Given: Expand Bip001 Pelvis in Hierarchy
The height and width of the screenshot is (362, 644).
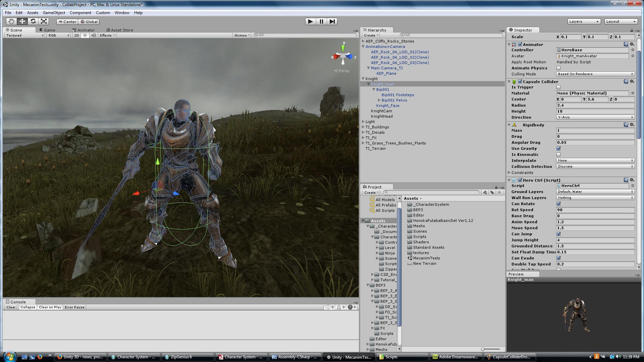Looking at the screenshot, I should pyautogui.click(x=379, y=100).
